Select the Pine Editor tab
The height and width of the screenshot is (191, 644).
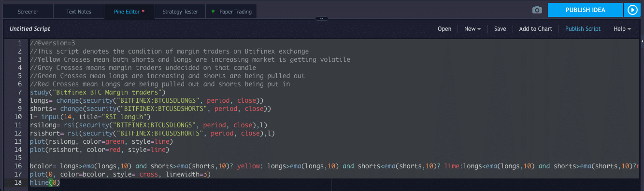tap(129, 12)
